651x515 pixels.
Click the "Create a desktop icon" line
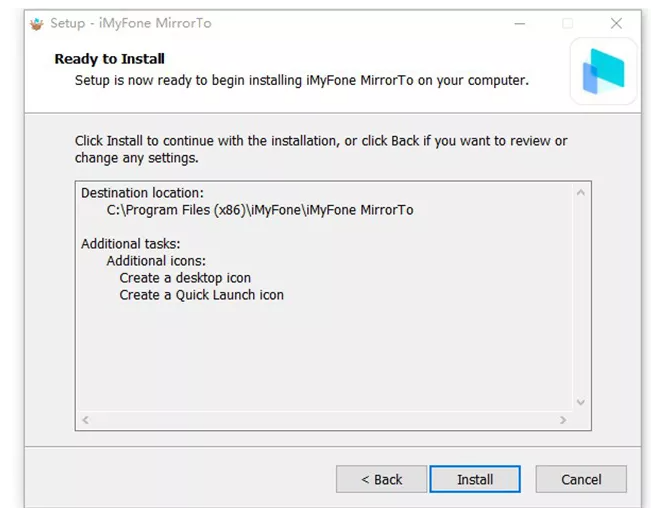[x=185, y=277]
